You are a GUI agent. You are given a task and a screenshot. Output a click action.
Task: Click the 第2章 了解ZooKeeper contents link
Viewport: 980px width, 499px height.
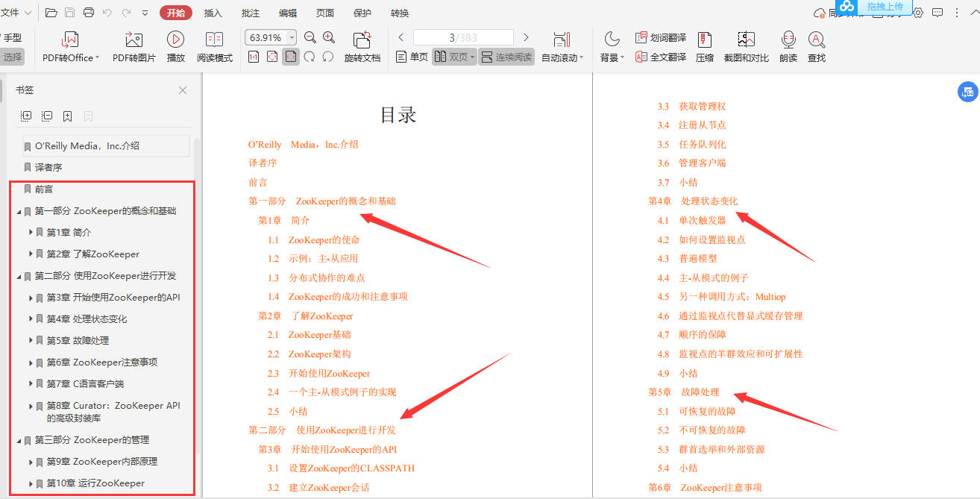pyautogui.click(x=306, y=316)
